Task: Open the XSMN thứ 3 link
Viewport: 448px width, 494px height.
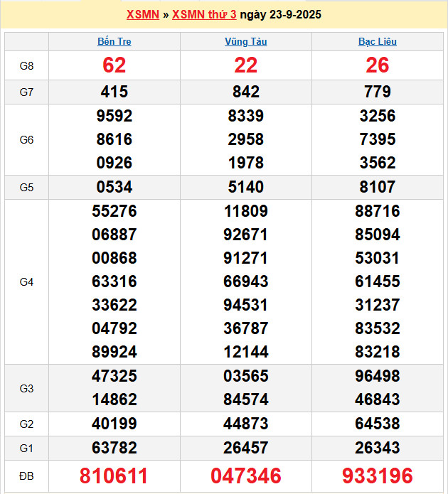Action: tap(204, 15)
